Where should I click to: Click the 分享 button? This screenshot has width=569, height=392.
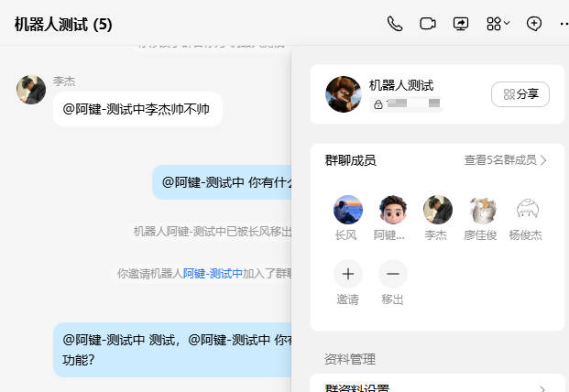[520, 94]
